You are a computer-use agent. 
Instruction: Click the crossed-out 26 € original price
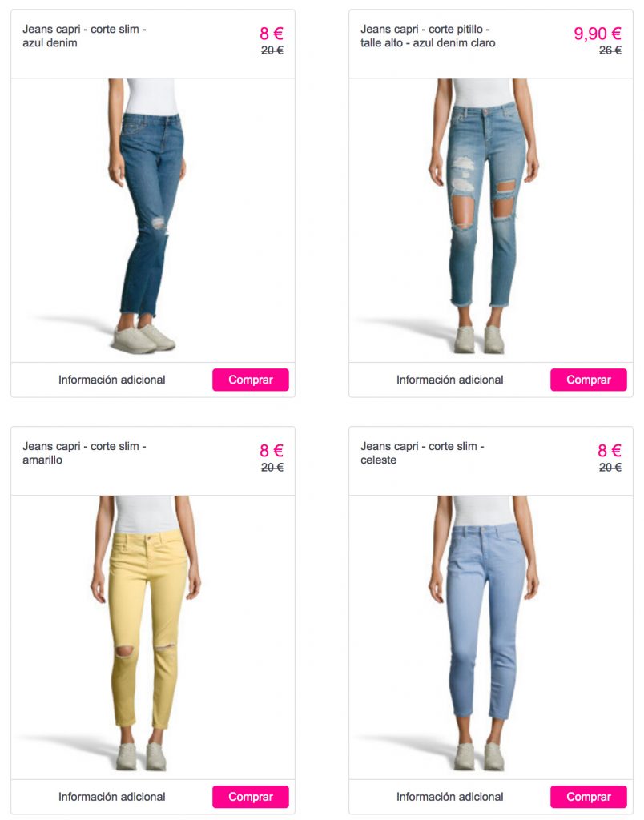point(610,50)
